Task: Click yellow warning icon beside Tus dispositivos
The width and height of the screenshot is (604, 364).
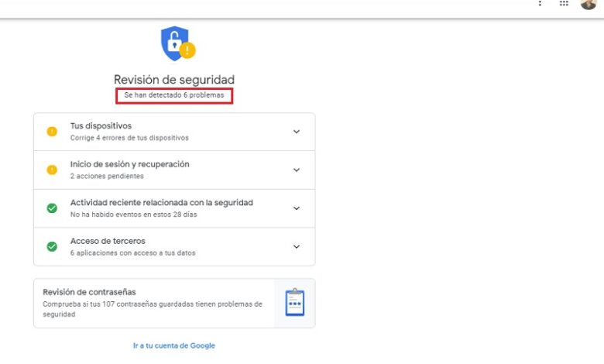Action: click(52, 132)
